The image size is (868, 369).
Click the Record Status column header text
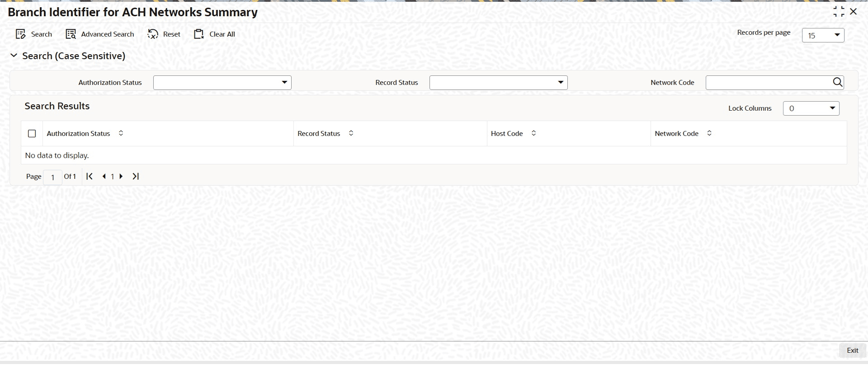coord(319,134)
